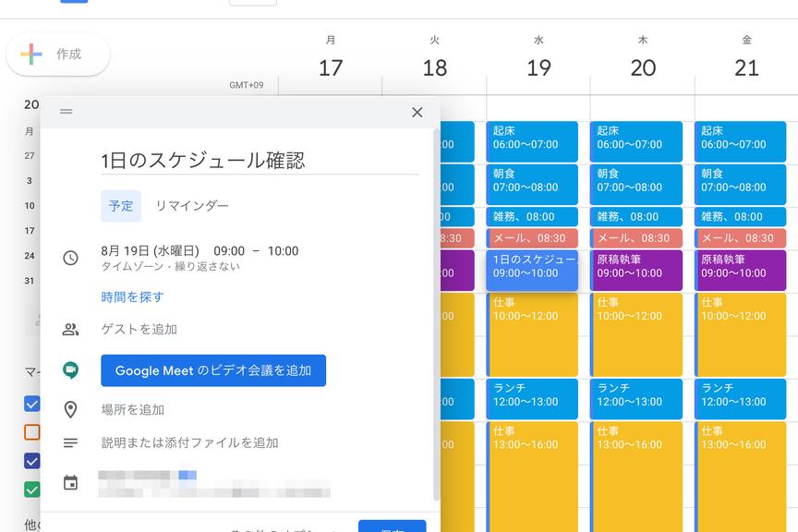Select Friday 21 day header
The width and height of the screenshot is (798, 532).
(746, 58)
